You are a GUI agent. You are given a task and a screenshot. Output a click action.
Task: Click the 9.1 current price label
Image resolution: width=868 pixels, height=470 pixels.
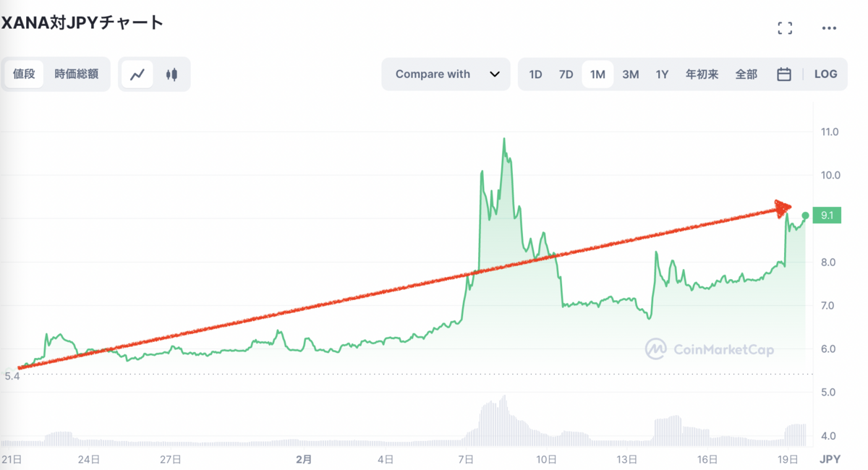pos(827,215)
